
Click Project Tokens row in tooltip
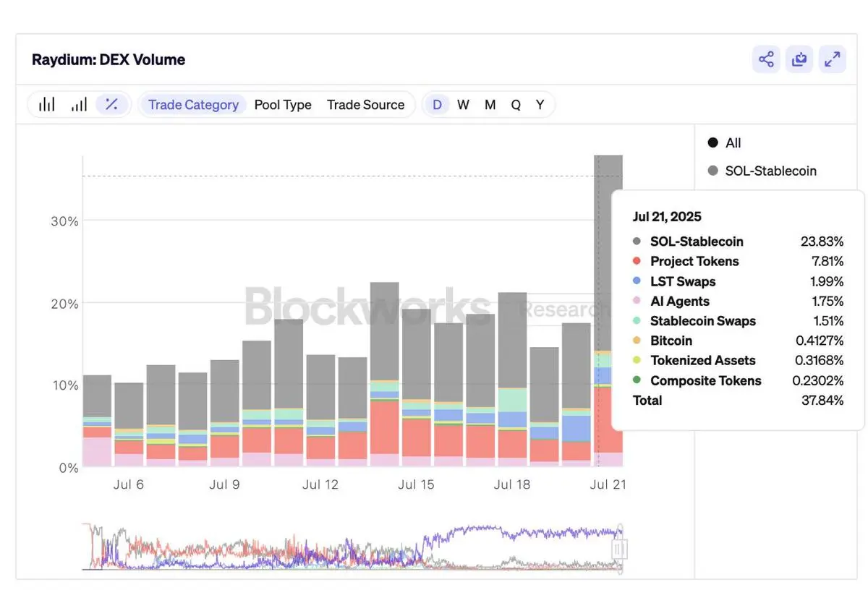coord(738,261)
